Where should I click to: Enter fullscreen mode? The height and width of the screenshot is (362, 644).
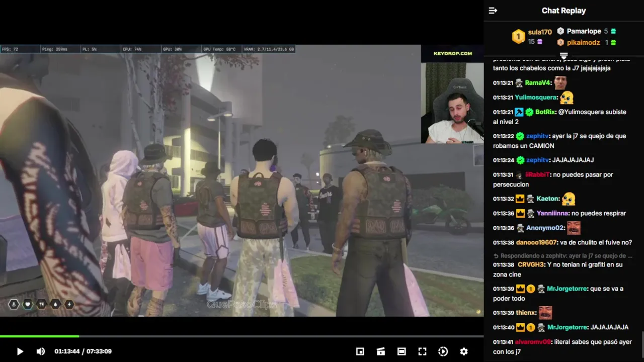[x=422, y=351]
